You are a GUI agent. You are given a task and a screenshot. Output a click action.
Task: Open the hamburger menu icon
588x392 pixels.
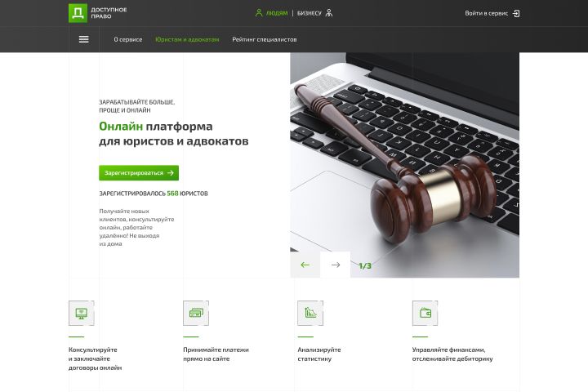point(83,39)
